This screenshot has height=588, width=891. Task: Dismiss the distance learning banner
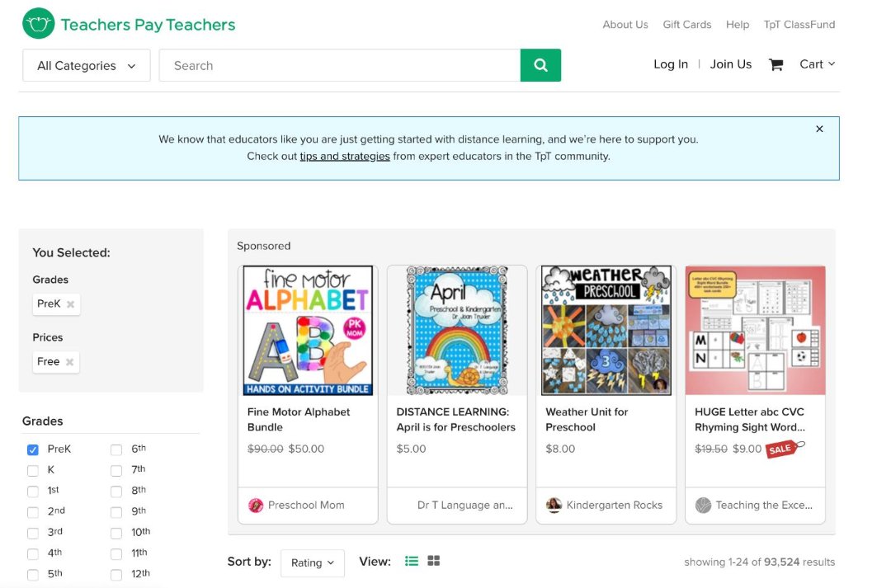pyautogui.click(x=819, y=129)
